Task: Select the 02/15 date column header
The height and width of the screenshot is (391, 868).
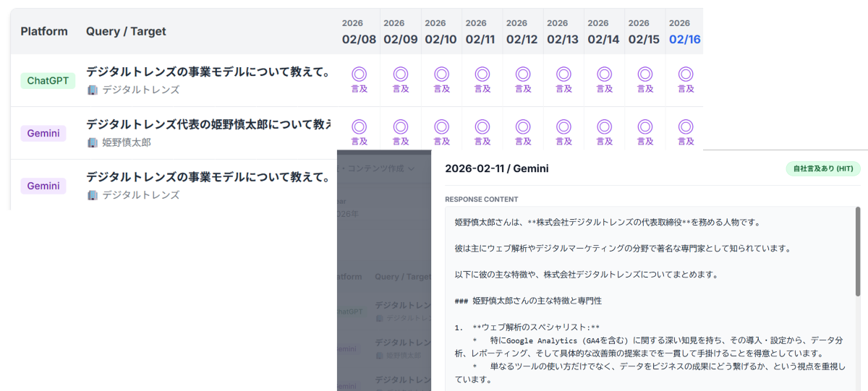Action: (x=644, y=33)
